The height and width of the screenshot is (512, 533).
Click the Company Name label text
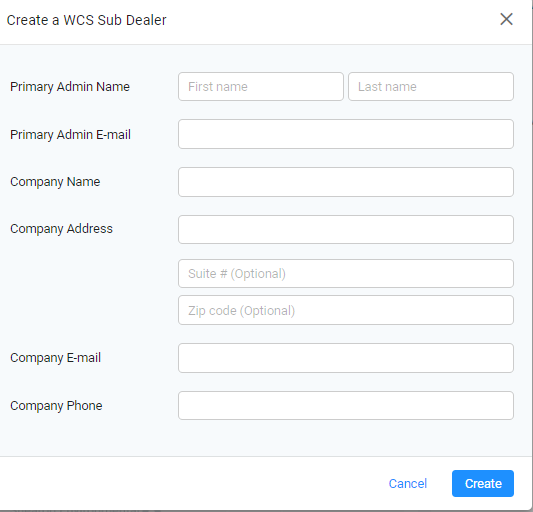coord(55,182)
